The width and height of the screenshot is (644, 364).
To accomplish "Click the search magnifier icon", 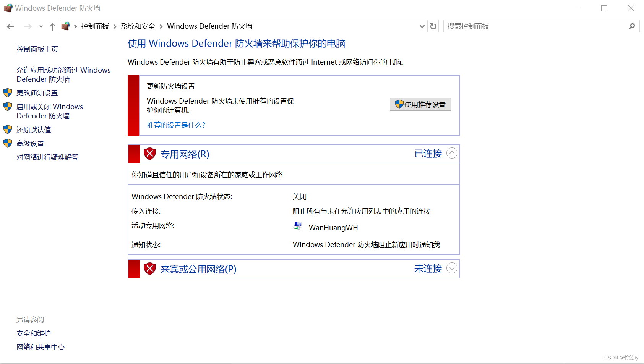I will 632,26.
